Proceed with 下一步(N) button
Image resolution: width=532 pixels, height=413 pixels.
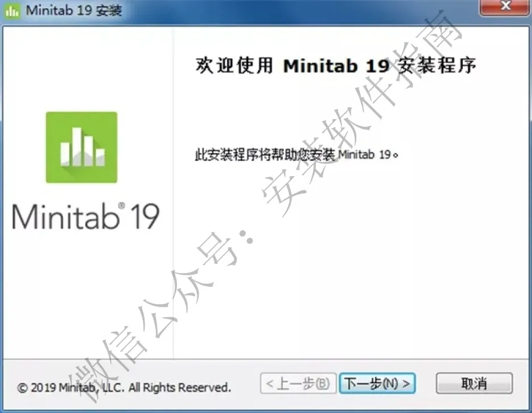click(377, 384)
